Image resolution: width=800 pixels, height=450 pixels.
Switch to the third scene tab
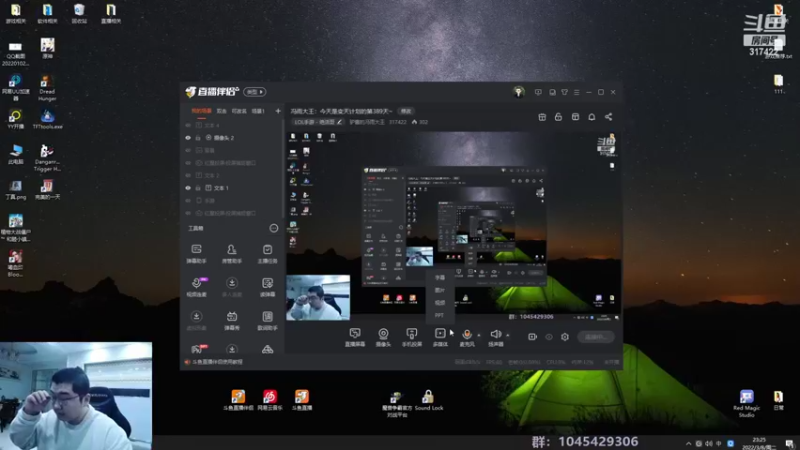point(239,111)
